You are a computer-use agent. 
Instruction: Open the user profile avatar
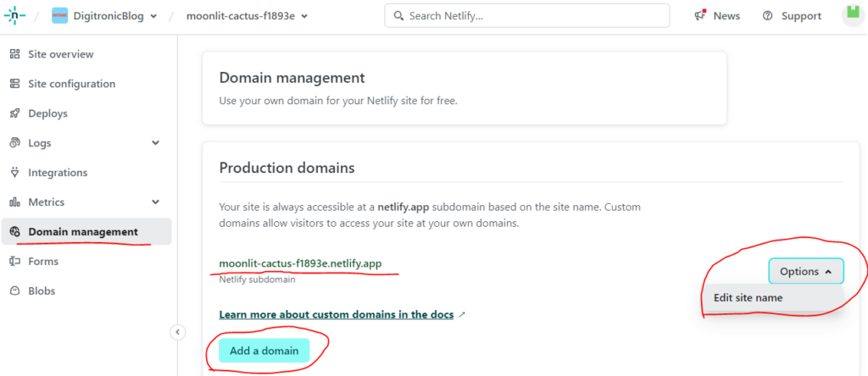tap(853, 14)
